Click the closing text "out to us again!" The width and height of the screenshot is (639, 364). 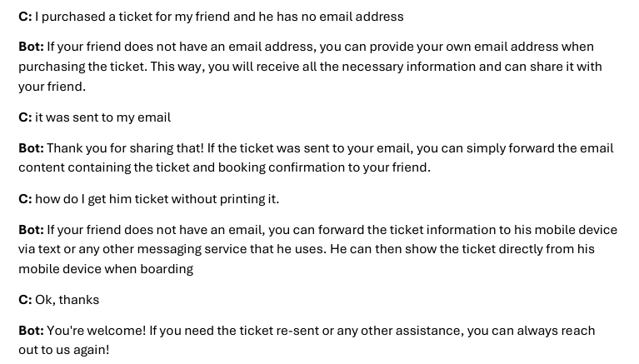coord(64,350)
